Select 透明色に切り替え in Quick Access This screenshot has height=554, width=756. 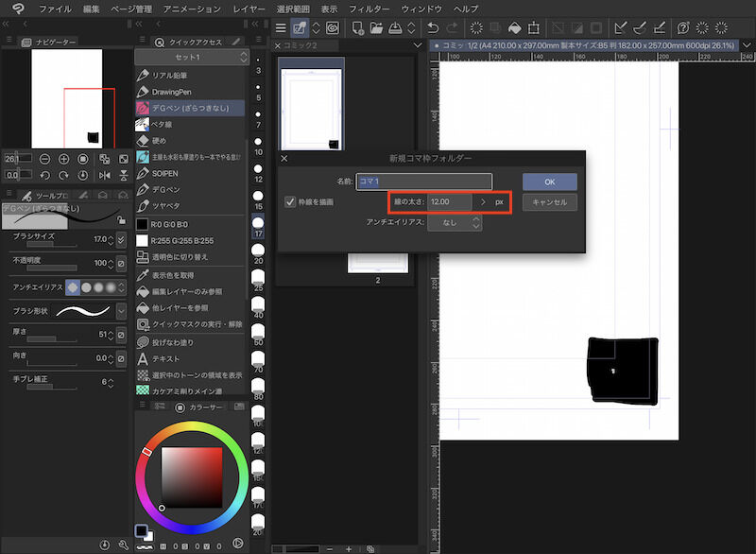click(190, 257)
